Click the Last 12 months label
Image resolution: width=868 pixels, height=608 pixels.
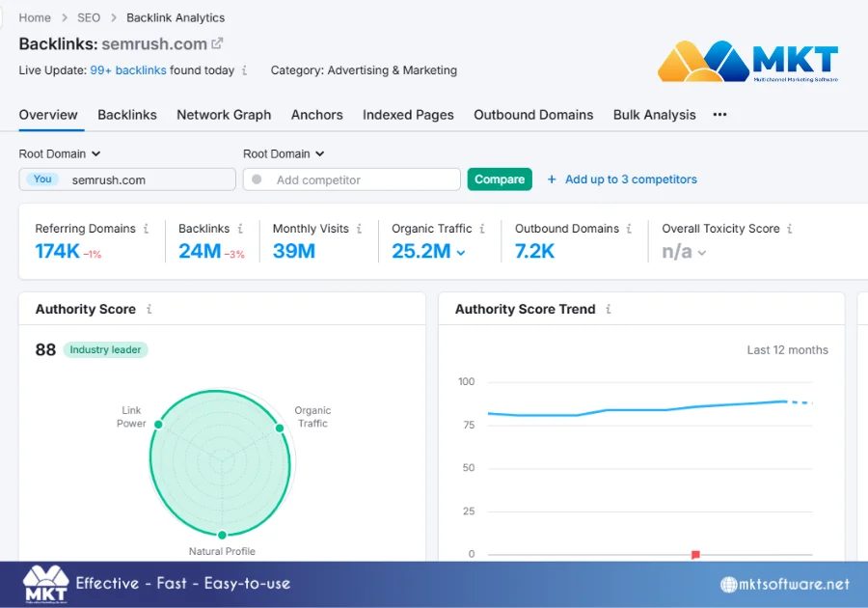(x=787, y=350)
